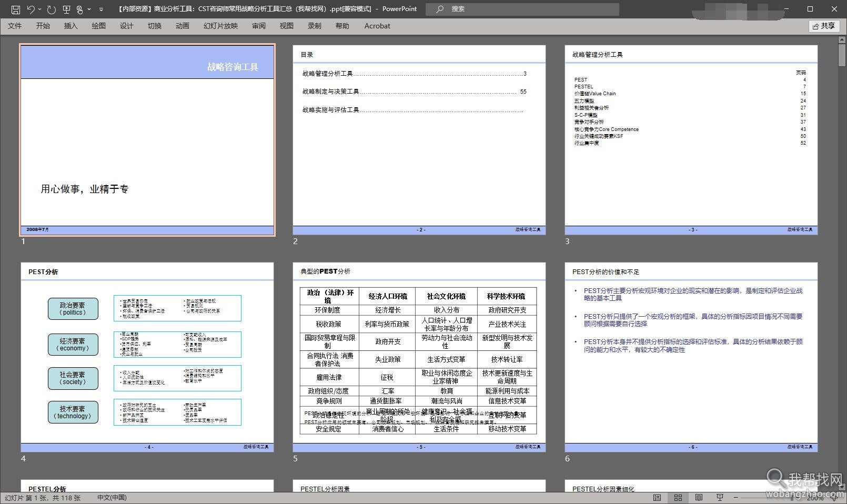Viewport: 847px width, 504px height.
Task: Switch to Reading view icon
Action: click(699, 498)
